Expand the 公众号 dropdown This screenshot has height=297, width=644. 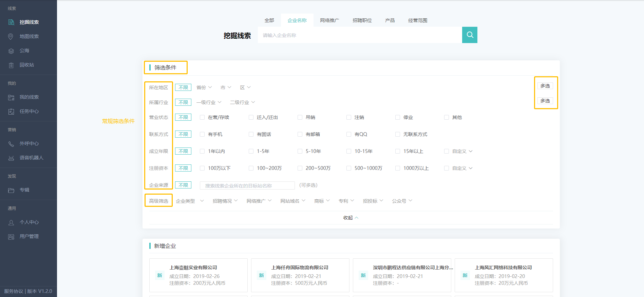[x=402, y=201]
